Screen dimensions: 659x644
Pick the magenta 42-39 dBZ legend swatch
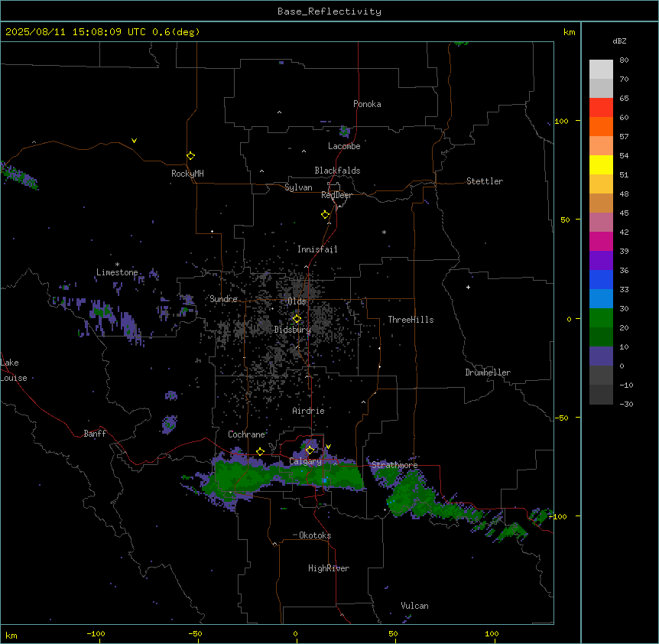tap(601, 241)
